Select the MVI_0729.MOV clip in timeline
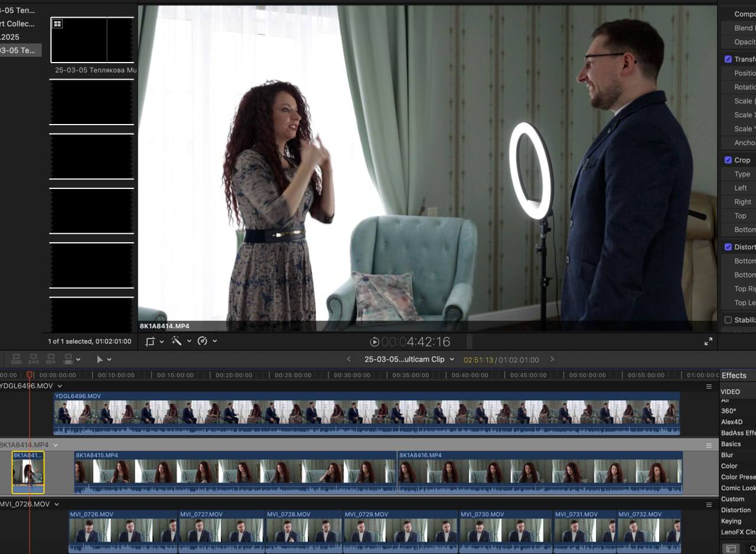This screenshot has height=554, width=756. 400,530
